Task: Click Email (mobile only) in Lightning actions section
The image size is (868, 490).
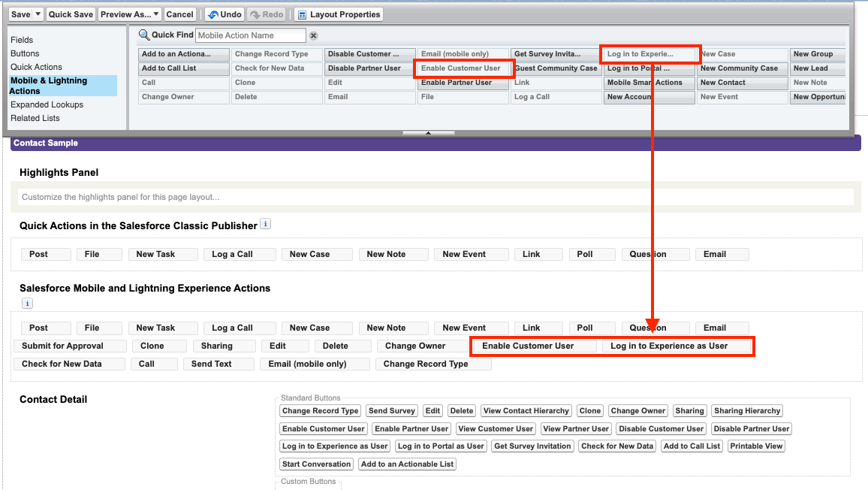Action: tap(315, 364)
